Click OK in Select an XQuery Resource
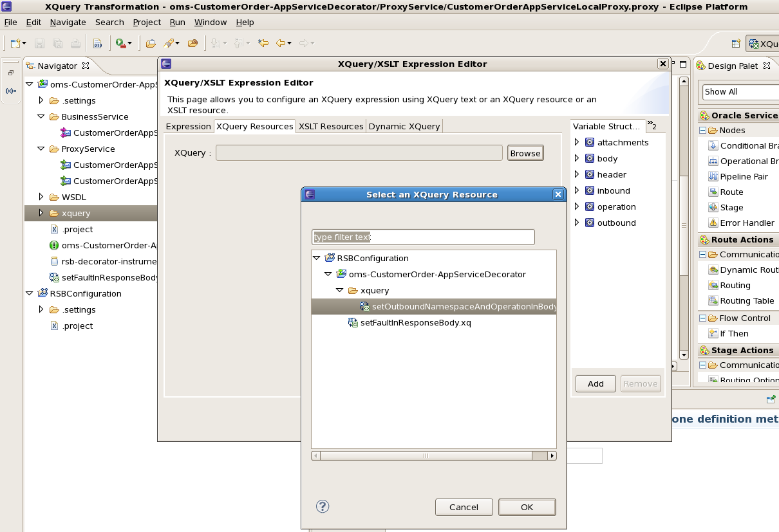The width and height of the screenshot is (779, 532). point(527,507)
